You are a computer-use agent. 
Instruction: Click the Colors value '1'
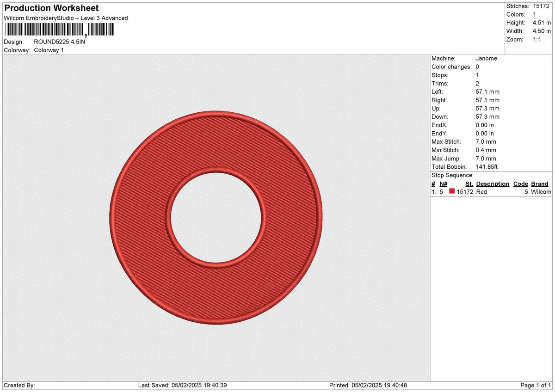[x=535, y=14]
